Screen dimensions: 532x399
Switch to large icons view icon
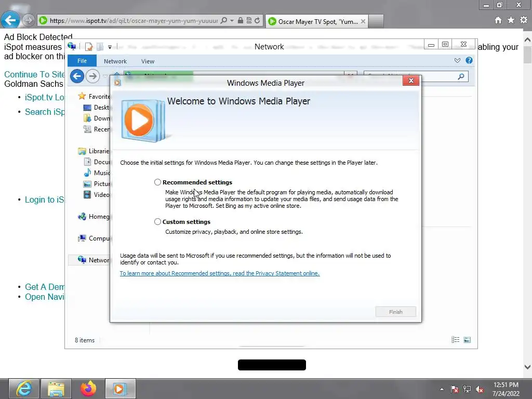467,340
